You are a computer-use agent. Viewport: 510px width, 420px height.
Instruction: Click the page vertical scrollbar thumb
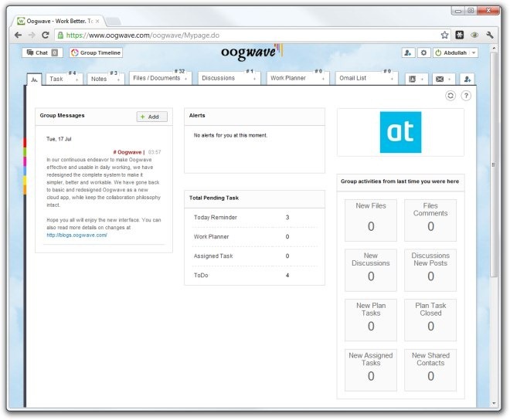494,165
